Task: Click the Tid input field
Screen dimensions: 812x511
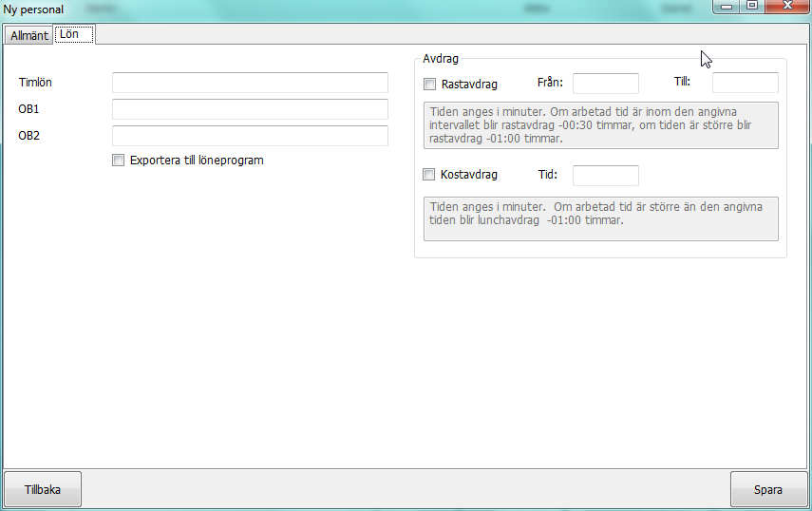Action: tap(605, 176)
